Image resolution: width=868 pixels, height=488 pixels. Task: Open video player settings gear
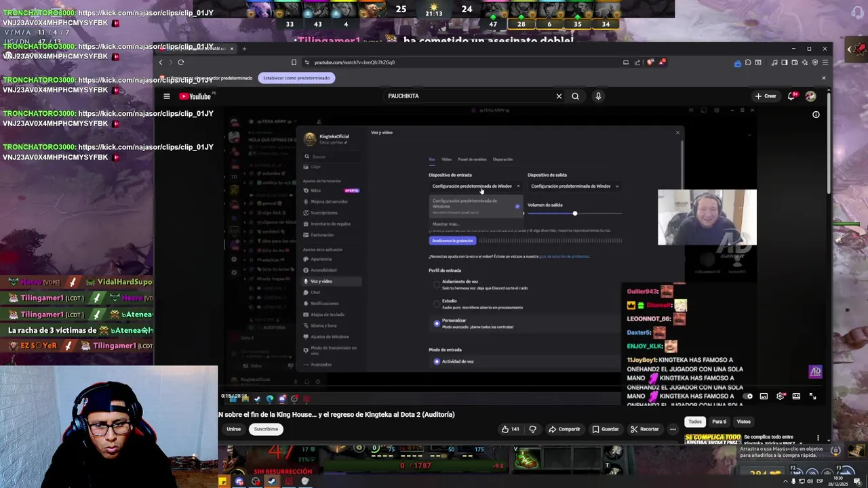click(780, 396)
